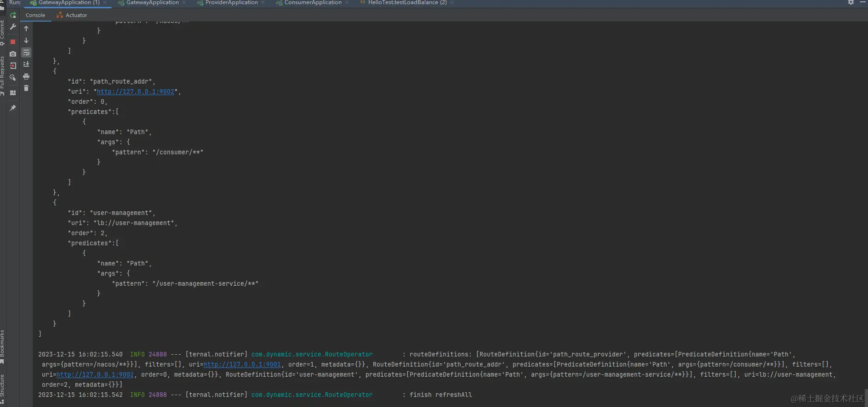Screen dimensions: 868x407
Task: Close the second GatewayApplication tab
Action: click(x=184, y=3)
